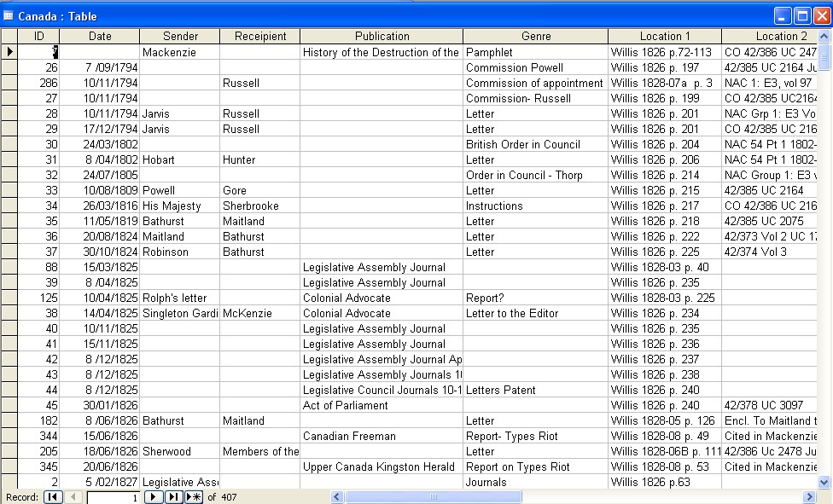
Task: Click the horizontal scrollbar right arrow
Action: (809, 497)
